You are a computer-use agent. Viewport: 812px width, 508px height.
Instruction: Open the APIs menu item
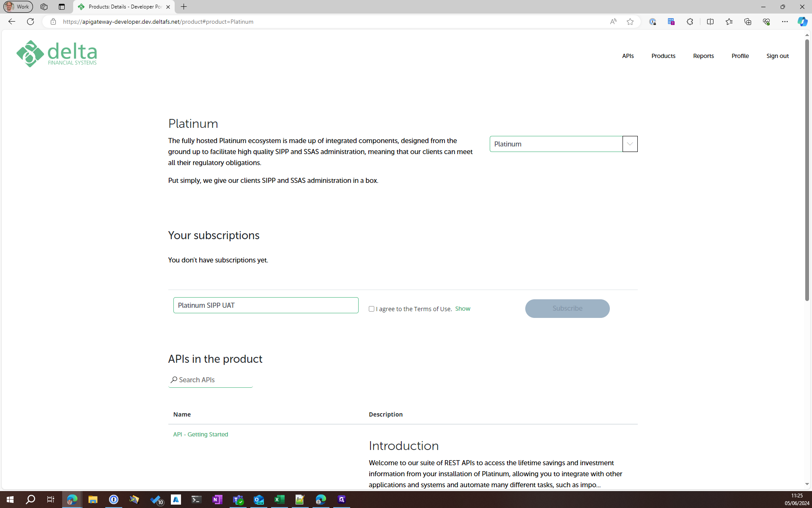click(x=628, y=56)
